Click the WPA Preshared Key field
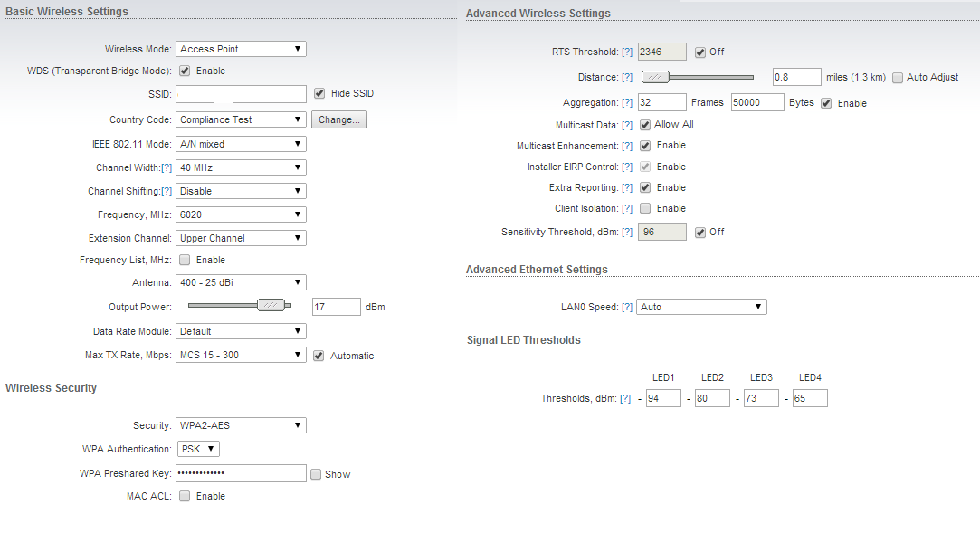Screen dimensions: 980x533 pyautogui.click(x=241, y=473)
